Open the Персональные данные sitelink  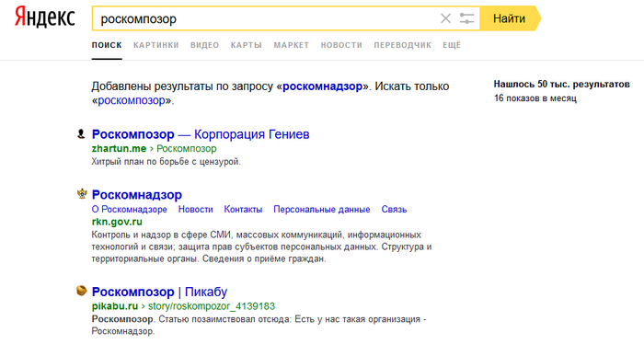click(x=322, y=210)
